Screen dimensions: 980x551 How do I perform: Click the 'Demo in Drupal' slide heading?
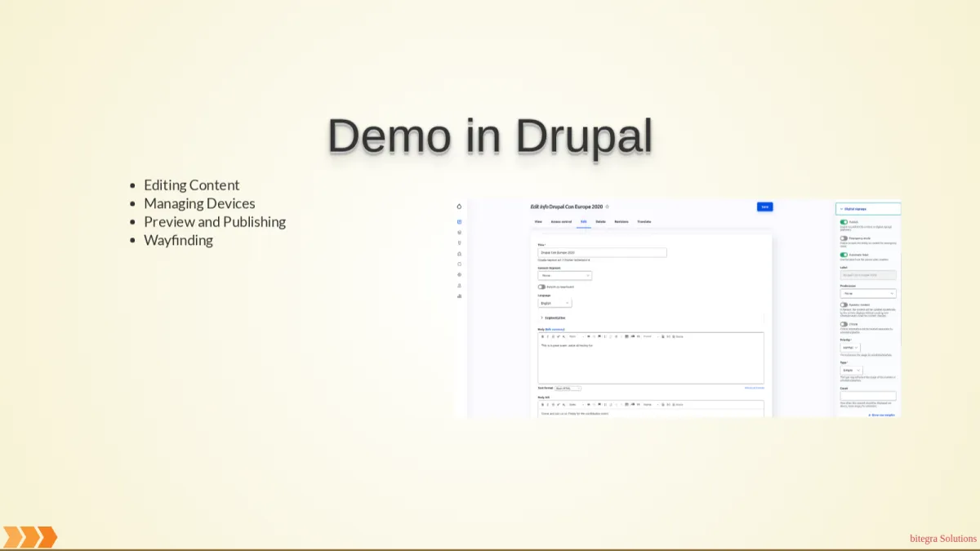click(x=490, y=136)
